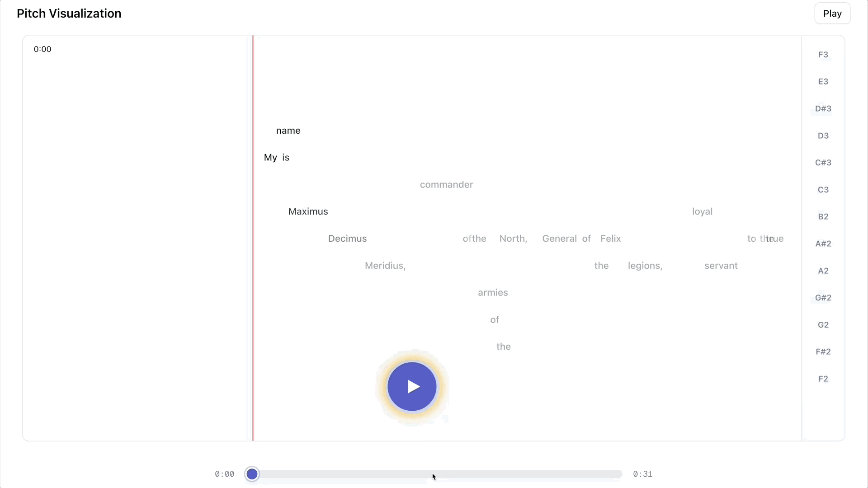The image size is (868, 488).
Task: Click the 0:00 elapsed time beside slider
Action: 225,474
